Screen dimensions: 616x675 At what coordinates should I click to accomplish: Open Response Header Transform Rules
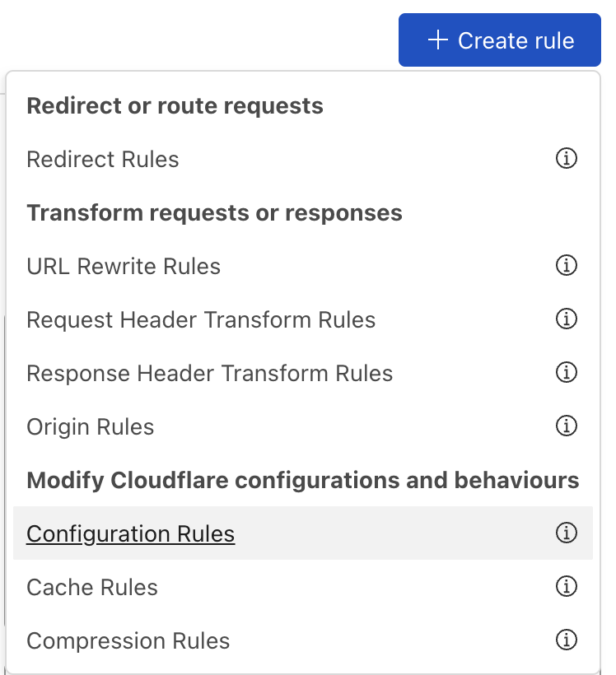pos(209,373)
